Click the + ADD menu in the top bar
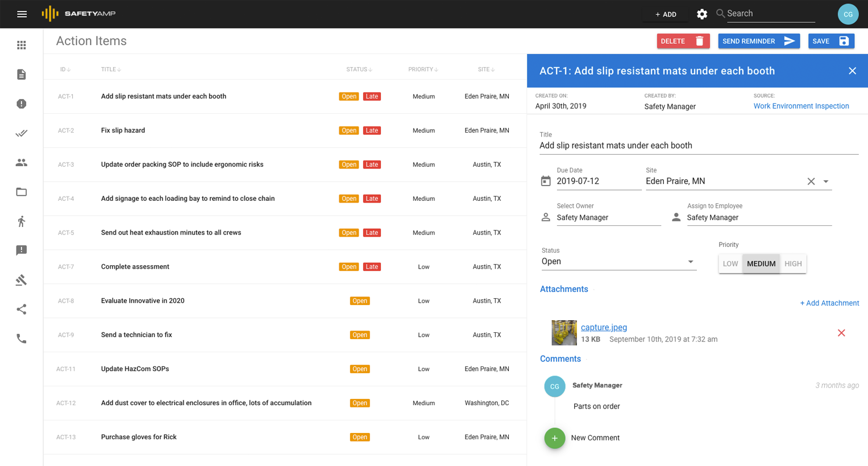The width and height of the screenshot is (868, 466). [665, 14]
